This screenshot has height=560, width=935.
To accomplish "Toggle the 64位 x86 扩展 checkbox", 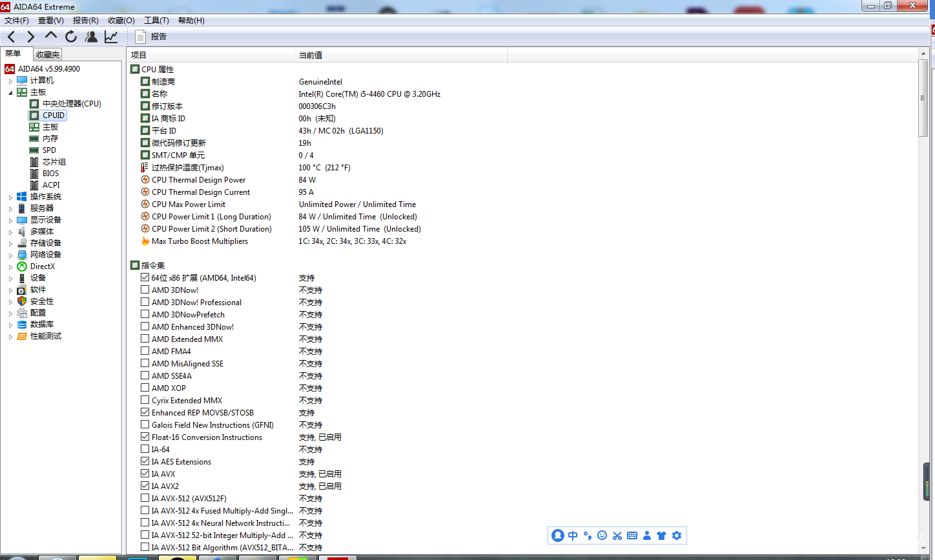I will [x=145, y=277].
